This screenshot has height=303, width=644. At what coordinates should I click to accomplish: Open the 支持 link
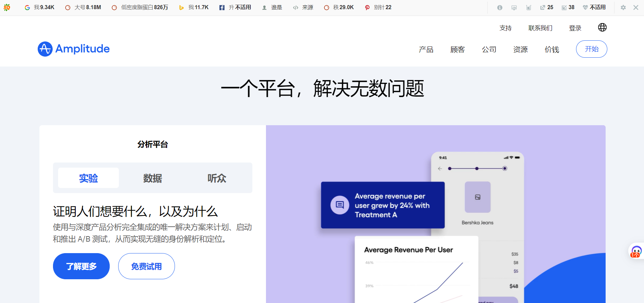tap(505, 28)
